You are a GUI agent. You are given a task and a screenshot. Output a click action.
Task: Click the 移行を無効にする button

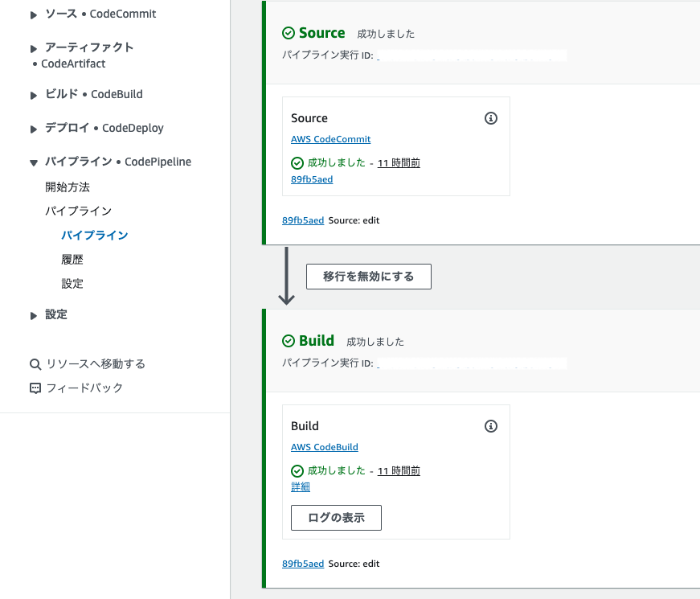point(368,276)
